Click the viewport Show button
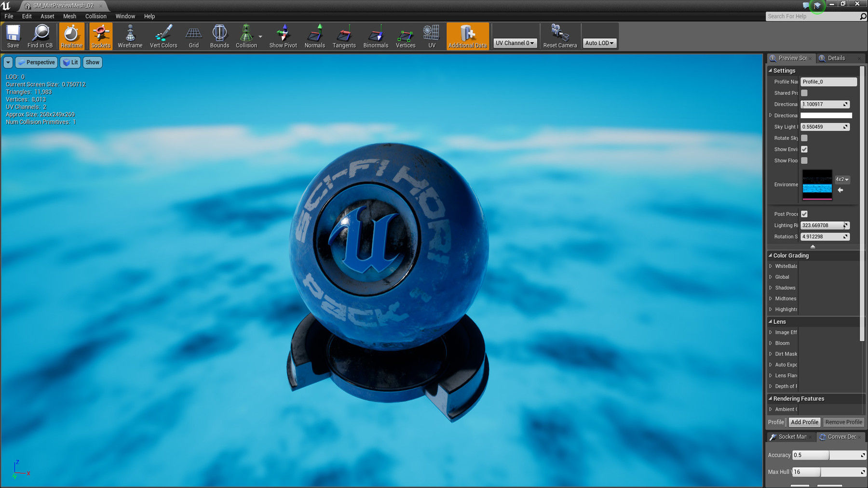The width and height of the screenshot is (868, 488). click(x=93, y=62)
